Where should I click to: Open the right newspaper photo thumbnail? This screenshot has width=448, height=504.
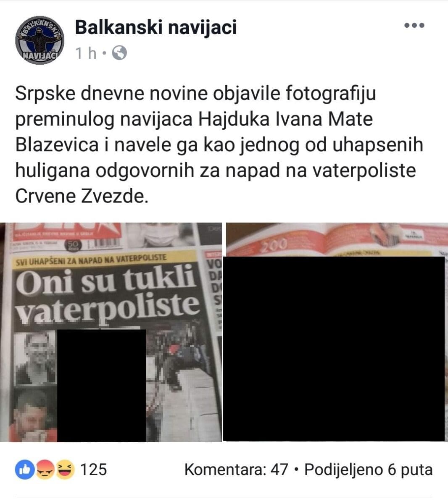point(337,332)
